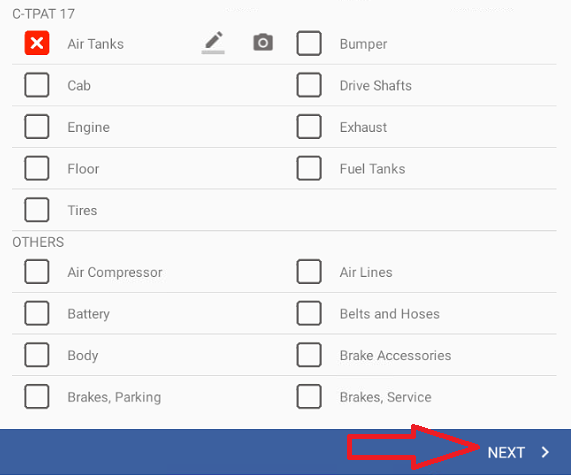Mark the Brake Accessories checkbox

[309, 355]
